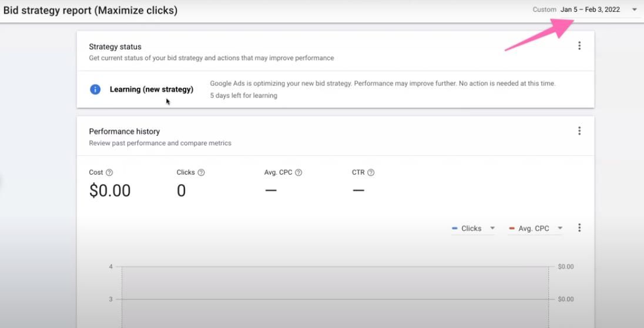Screen dimensions: 644x328
Task: Click the Custom label beside date range
Action: coord(544,10)
